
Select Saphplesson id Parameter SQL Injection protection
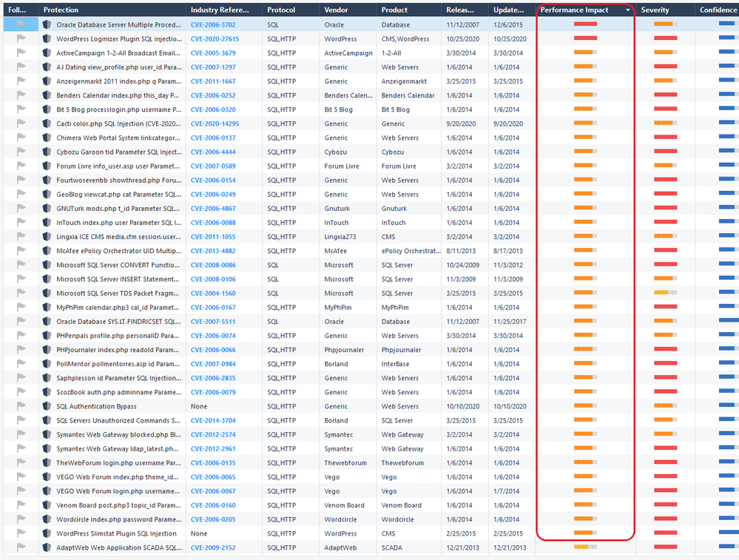tap(119, 378)
